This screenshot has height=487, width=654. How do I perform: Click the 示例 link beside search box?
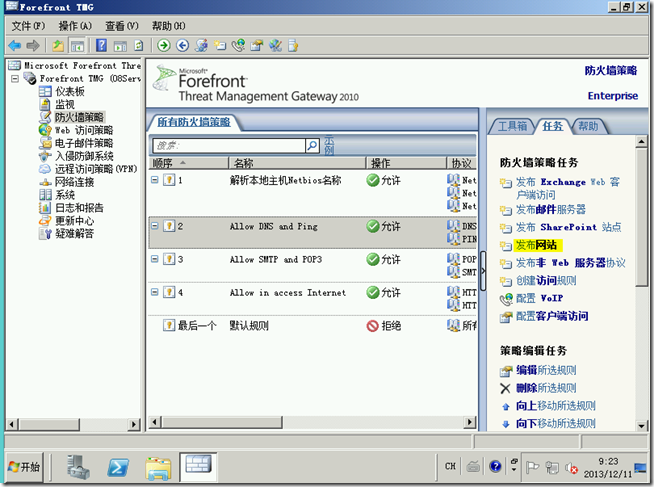point(329,145)
